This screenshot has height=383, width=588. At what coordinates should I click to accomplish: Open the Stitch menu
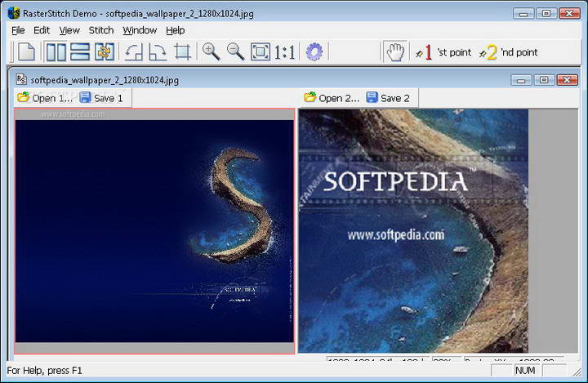(x=101, y=30)
